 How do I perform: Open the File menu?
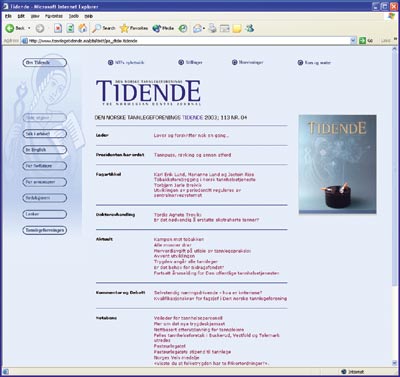click(x=8, y=16)
